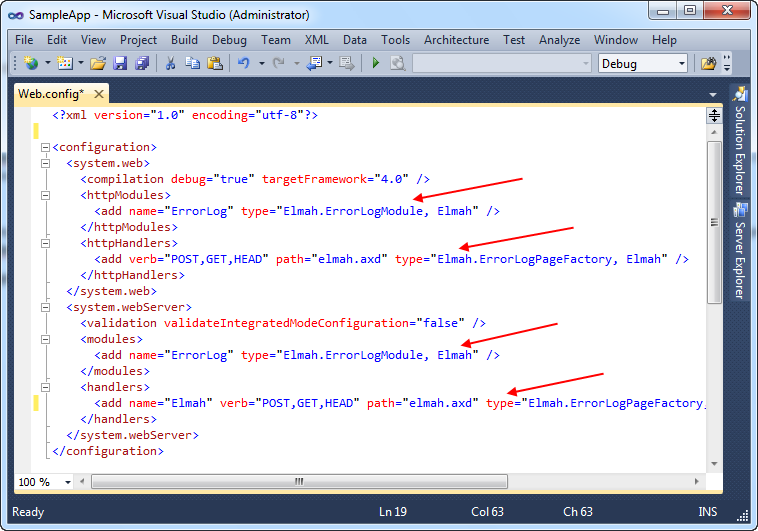Image resolution: width=758 pixels, height=531 pixels.
Task: Open the Tools menu
Action: pos(395,40)
